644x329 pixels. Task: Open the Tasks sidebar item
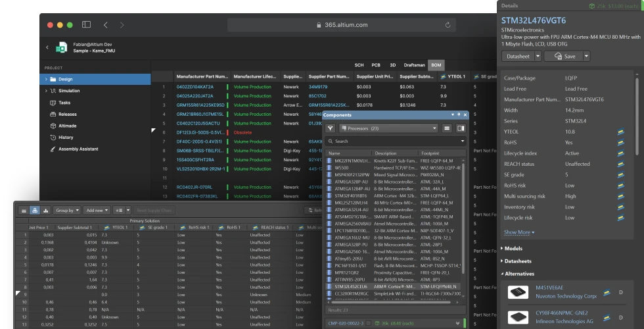coord(64,103)
